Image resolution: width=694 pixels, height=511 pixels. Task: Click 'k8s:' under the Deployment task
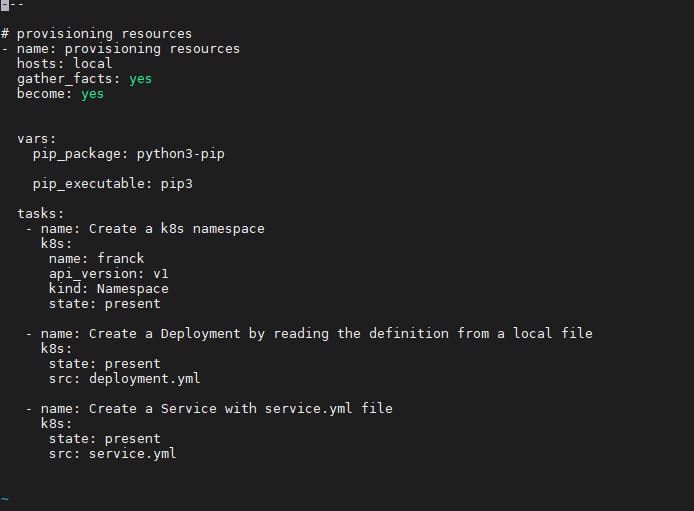point(56,349)
